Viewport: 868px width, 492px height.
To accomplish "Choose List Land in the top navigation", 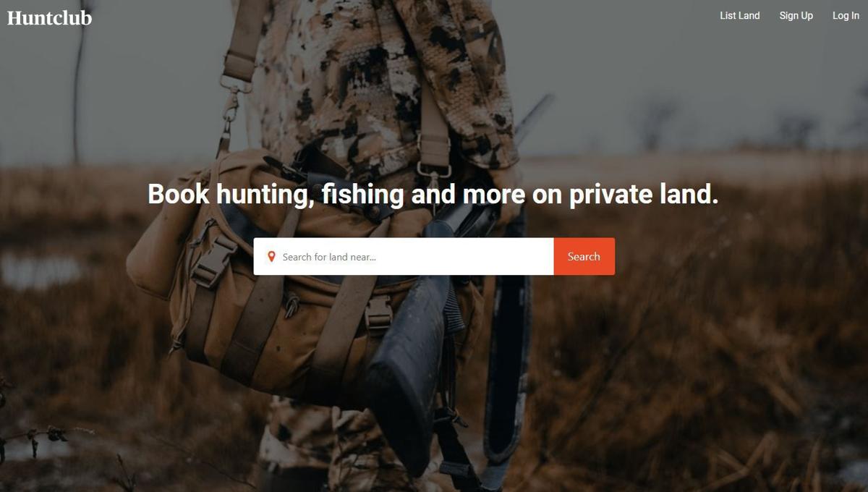I will pyautogui.click(x=739, y=16).
